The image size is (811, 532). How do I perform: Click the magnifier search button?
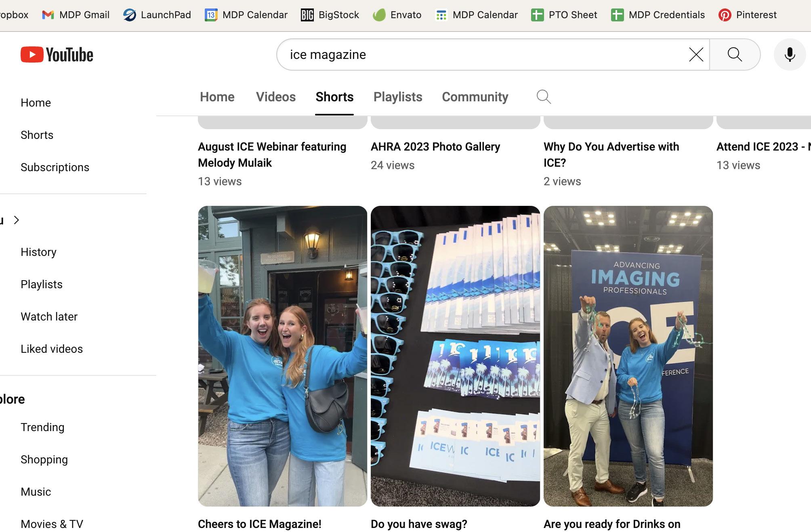pos(734,54)
